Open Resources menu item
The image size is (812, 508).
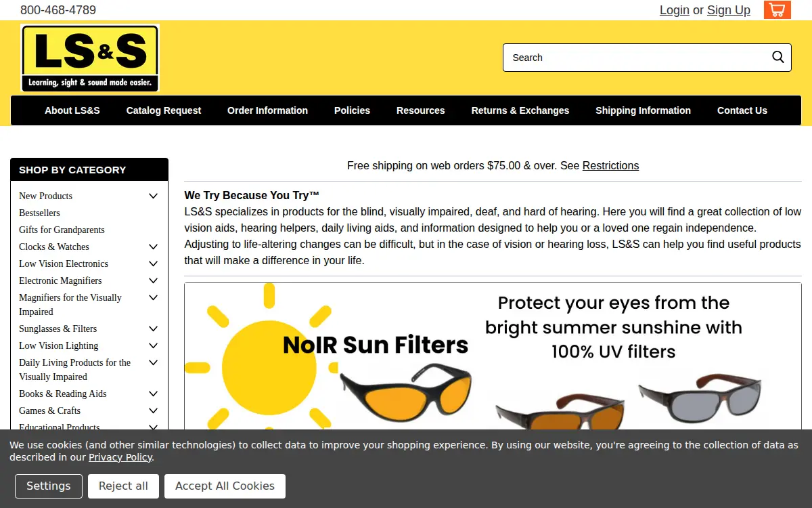pyautogui.click(x=421, y=110)
